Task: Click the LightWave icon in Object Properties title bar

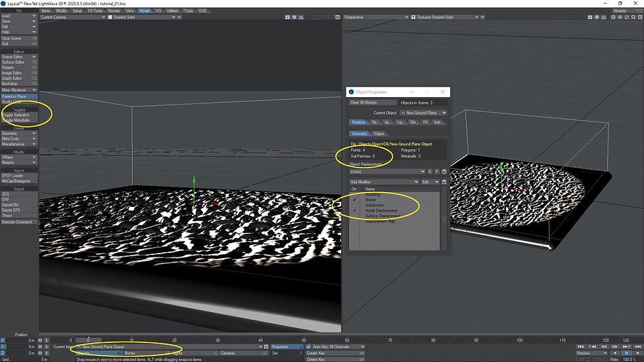Action: click(351, 92)
